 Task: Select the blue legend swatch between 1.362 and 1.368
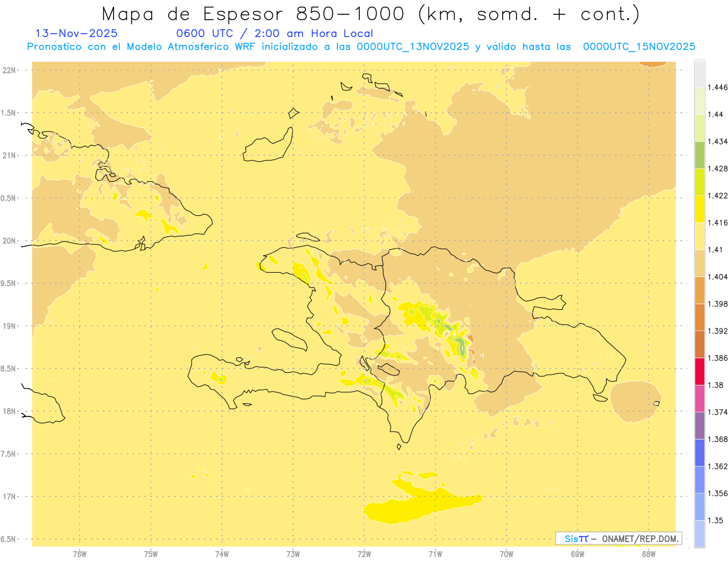tap(699, 453)
